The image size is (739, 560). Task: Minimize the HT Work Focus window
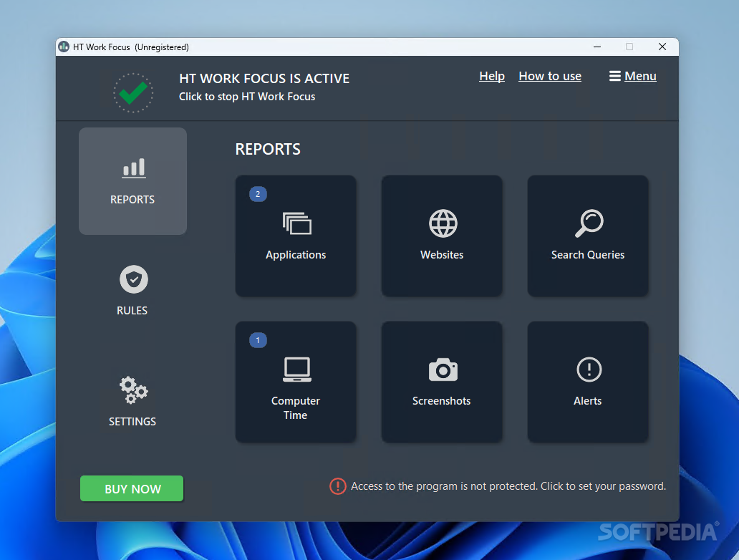pyautogui.click(x=597, y=47)
